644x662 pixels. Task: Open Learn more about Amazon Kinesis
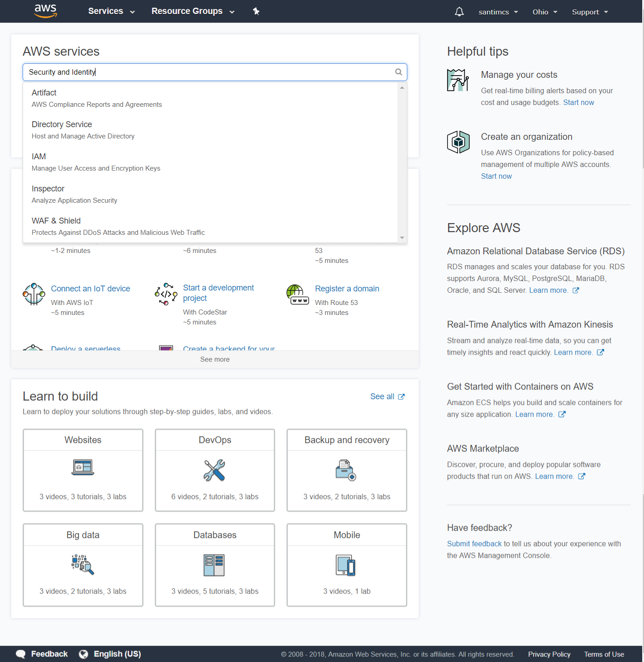click(x=573, y=352)
